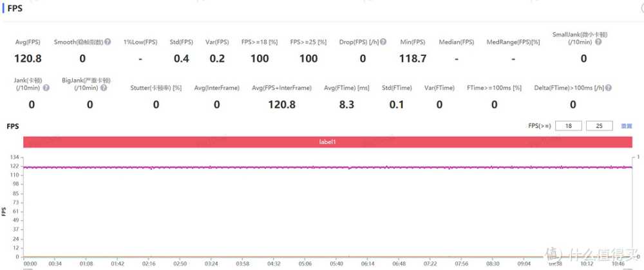
Task: Click the Avg(FPS+InterFrame) metric label
Action: point(281,87)
